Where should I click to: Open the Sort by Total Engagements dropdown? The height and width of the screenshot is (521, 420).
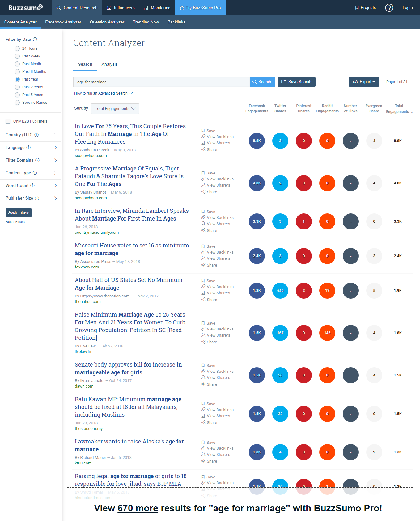pos(115,109)
